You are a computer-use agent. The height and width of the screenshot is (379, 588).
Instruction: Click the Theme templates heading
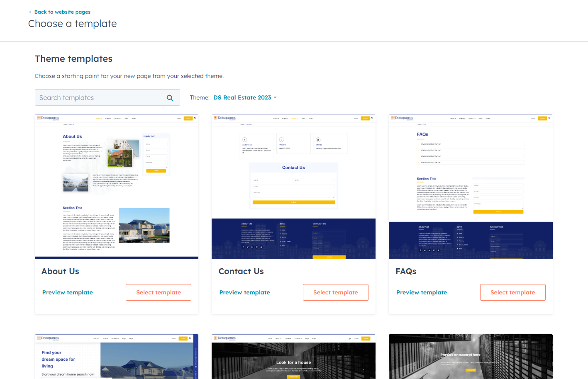(x=73, y=59)
